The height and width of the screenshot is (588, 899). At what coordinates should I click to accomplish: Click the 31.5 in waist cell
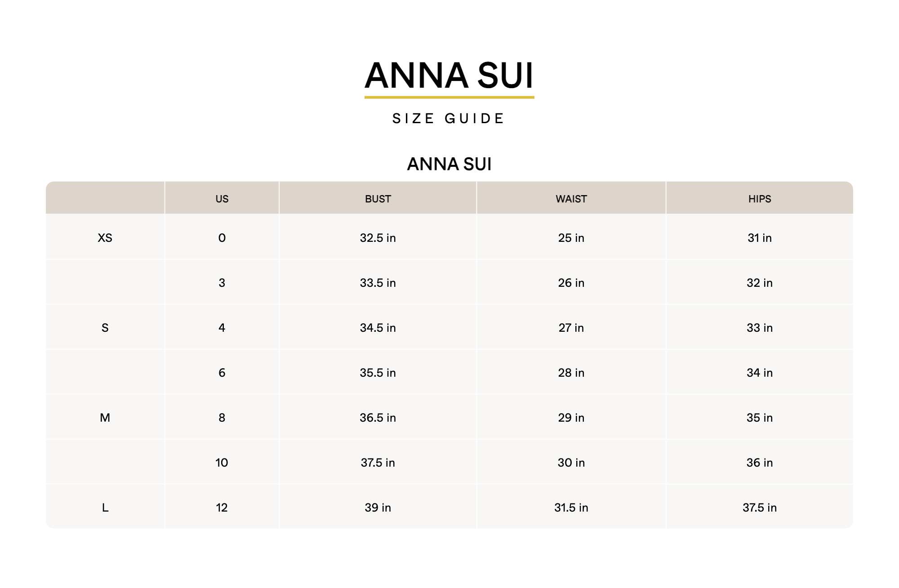(571, 508)
